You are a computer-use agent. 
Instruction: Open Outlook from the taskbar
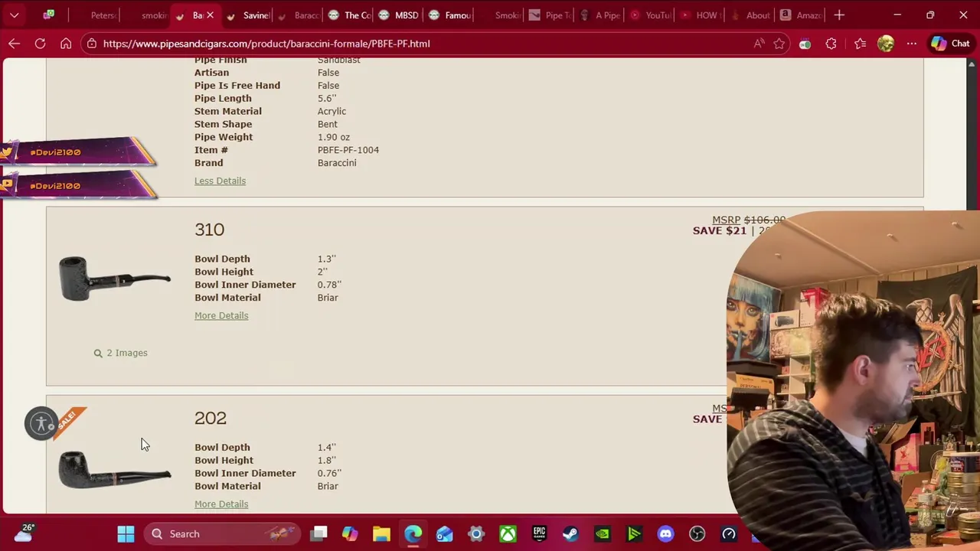click(444, 533)
